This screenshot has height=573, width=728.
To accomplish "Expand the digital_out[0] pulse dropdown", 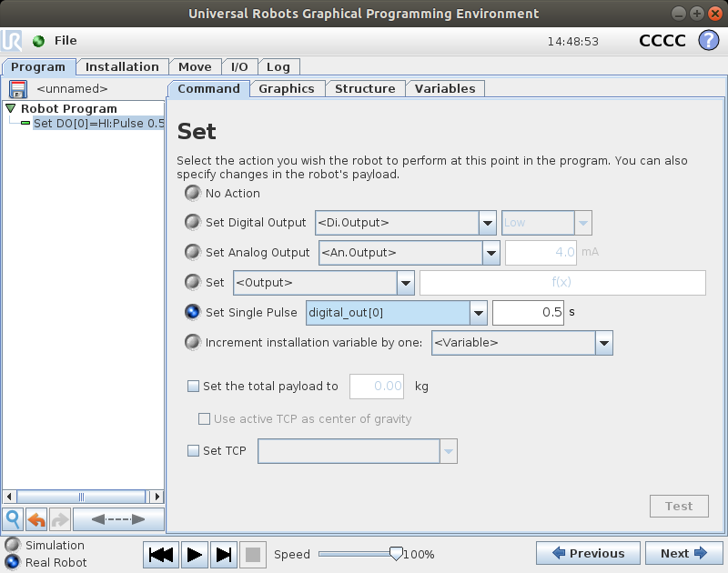I will [x=479, y=313].
